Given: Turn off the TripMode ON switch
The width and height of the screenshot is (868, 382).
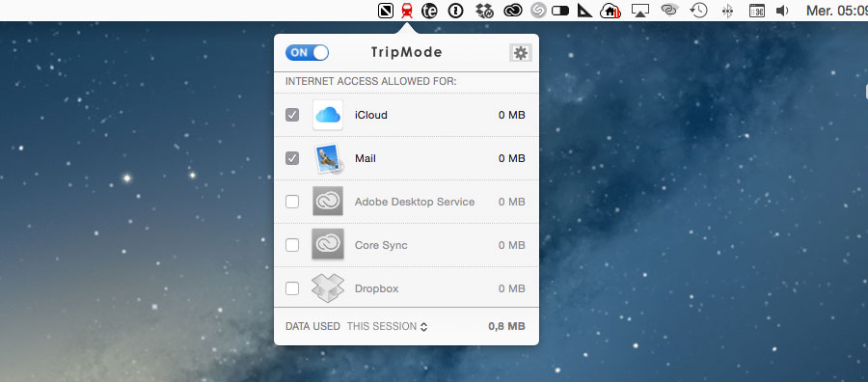Looking at the screenshot, I should point(308,53).
